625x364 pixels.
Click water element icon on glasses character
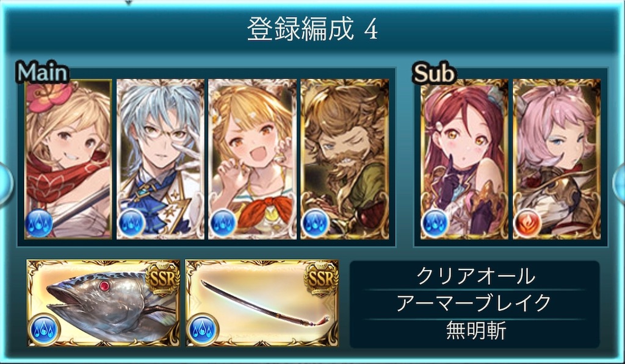[131, 223]
